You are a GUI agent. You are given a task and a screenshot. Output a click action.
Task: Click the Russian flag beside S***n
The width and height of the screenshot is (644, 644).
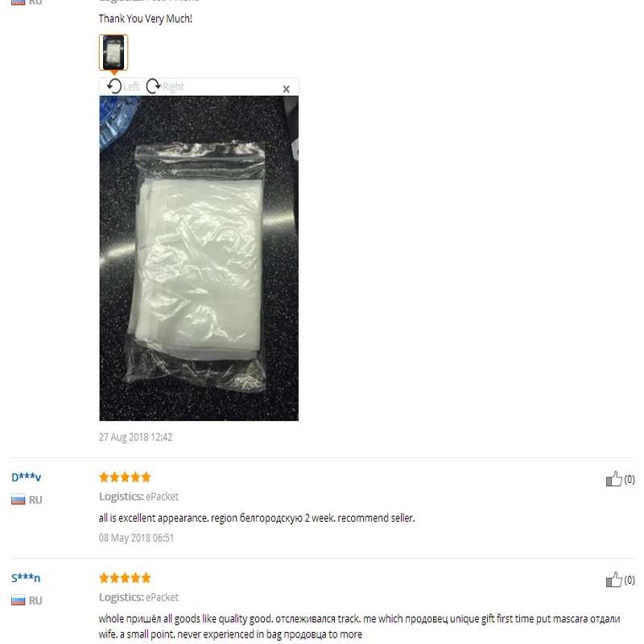click(18, 600)
